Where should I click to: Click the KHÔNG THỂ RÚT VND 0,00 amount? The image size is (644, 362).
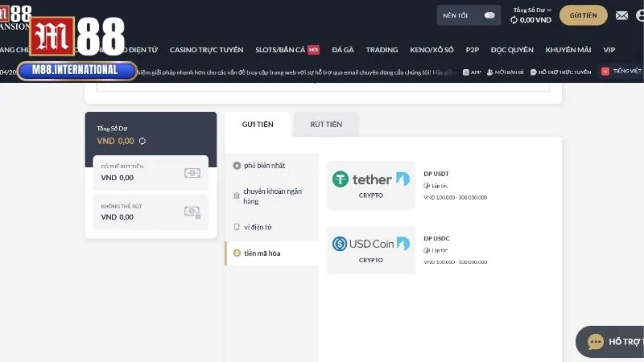pos(117,216)
